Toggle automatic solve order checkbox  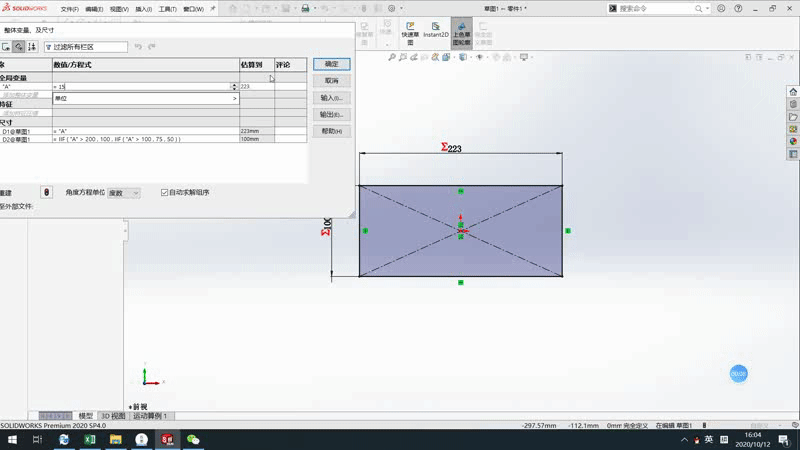pyautogui.click(x=165, y=192)
